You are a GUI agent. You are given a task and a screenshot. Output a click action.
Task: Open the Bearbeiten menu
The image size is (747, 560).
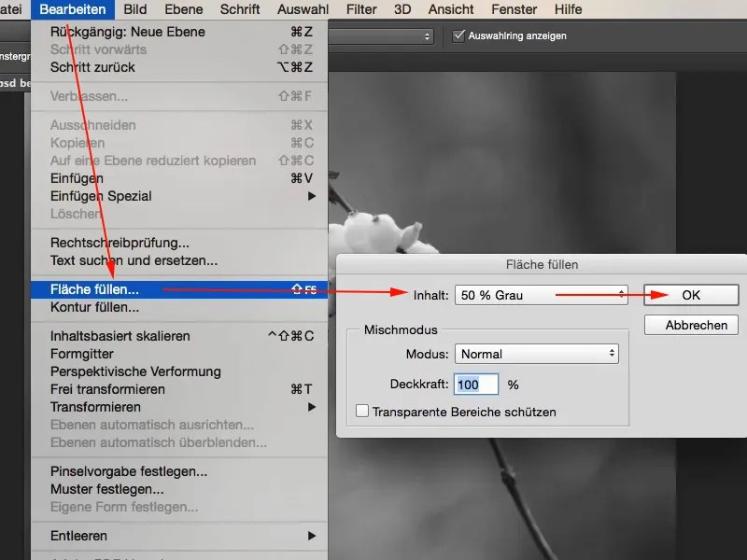click(73, 9)
